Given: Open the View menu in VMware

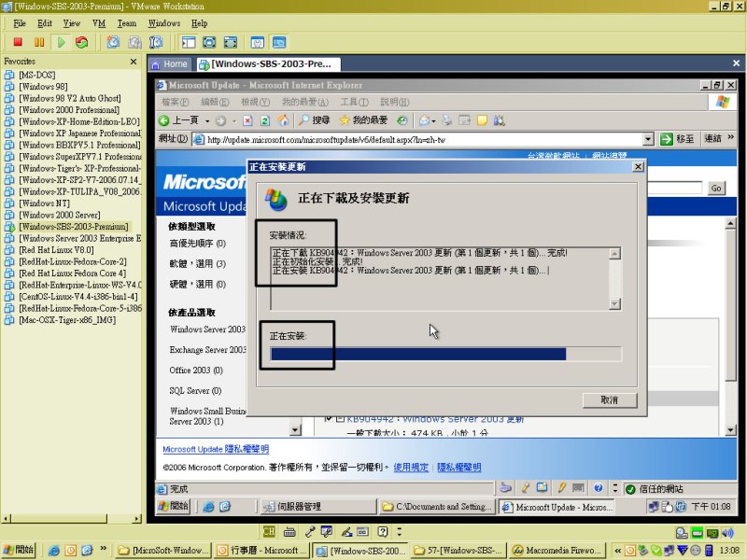Looking at the screenshot, I should point(72,23).
